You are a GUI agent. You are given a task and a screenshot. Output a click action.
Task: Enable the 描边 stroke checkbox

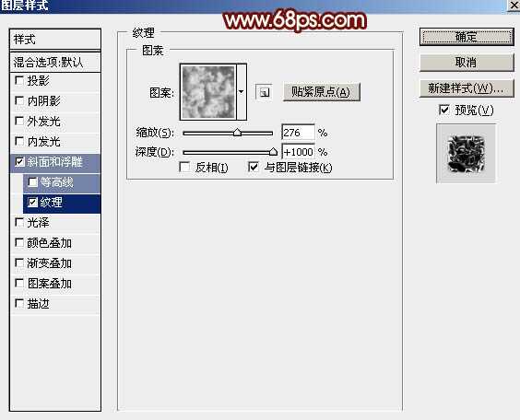click(19, 303)
